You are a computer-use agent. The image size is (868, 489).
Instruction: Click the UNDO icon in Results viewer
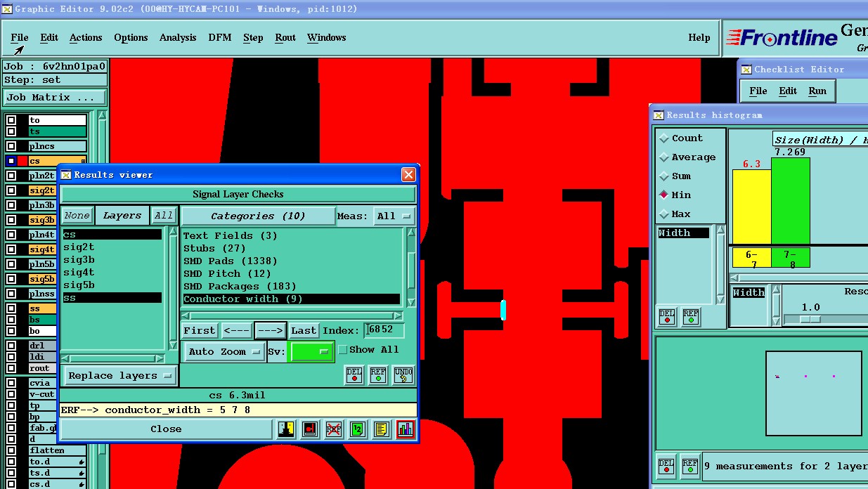(403, 374)
